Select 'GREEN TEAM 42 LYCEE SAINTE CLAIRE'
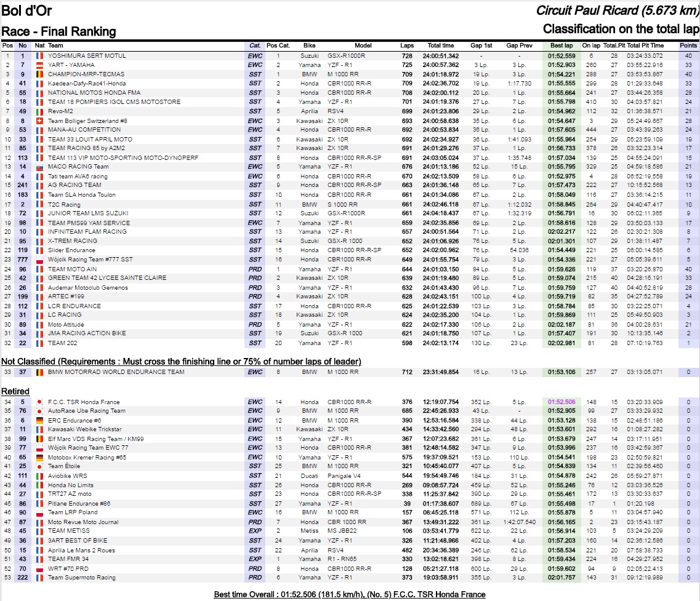This screenshot has width=700, height=601. click(107, 278)
